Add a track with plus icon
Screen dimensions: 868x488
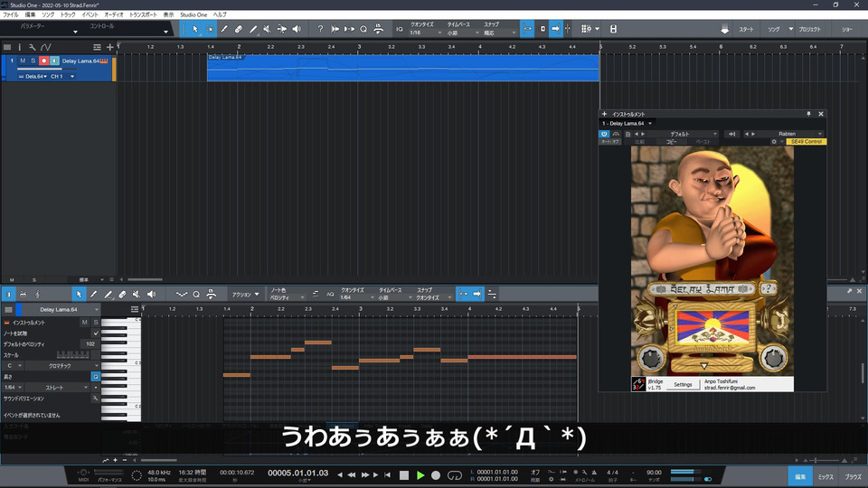tap(109, 47)
